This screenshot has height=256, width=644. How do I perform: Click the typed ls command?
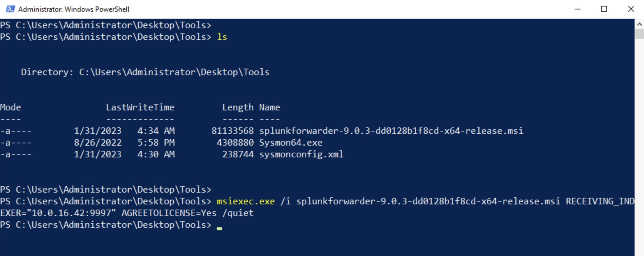222,37
